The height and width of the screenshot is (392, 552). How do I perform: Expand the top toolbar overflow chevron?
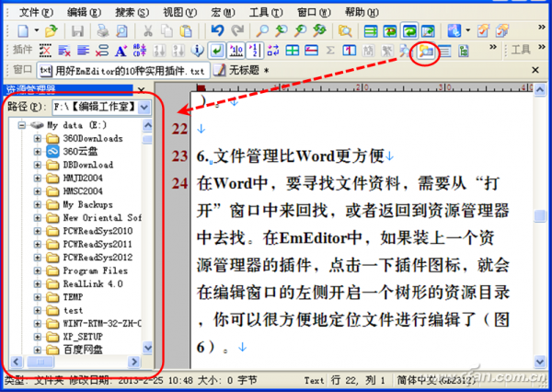click(x=542, y=27)
